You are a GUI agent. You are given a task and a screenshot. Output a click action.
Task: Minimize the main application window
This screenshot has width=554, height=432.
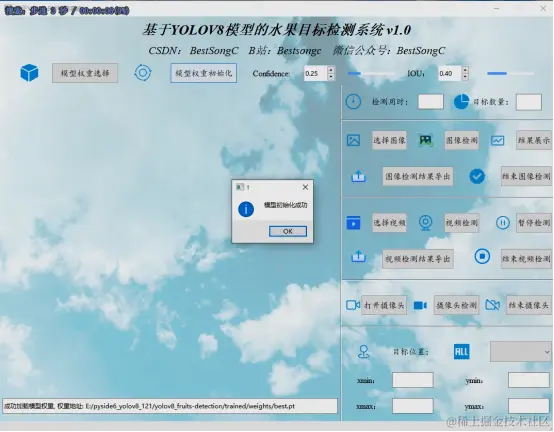[496, 8]
